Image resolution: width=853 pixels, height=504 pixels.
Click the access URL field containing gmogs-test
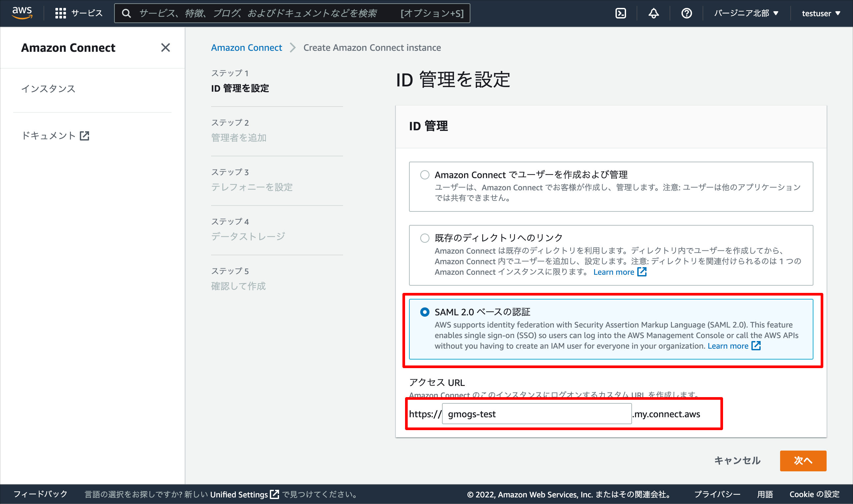point(537,414)
